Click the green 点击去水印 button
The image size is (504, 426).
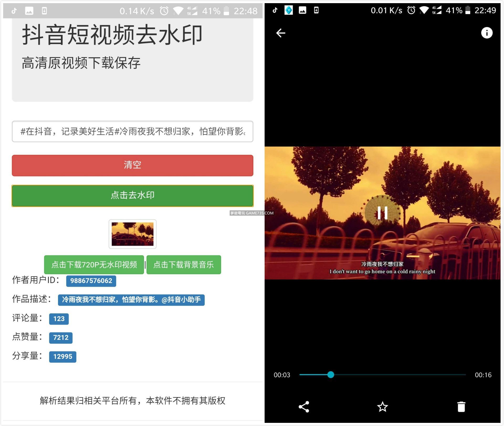pyautogui.click(x=132, y=196)
